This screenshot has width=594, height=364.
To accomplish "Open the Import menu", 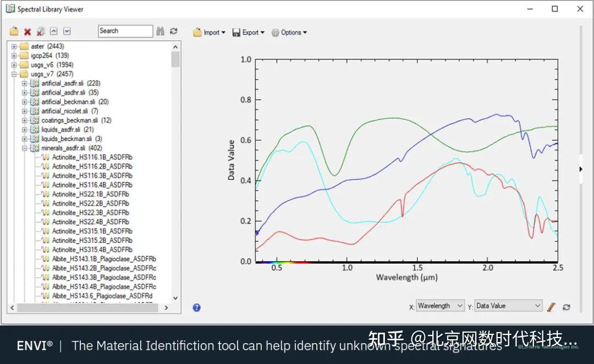I will coord(210,32).
